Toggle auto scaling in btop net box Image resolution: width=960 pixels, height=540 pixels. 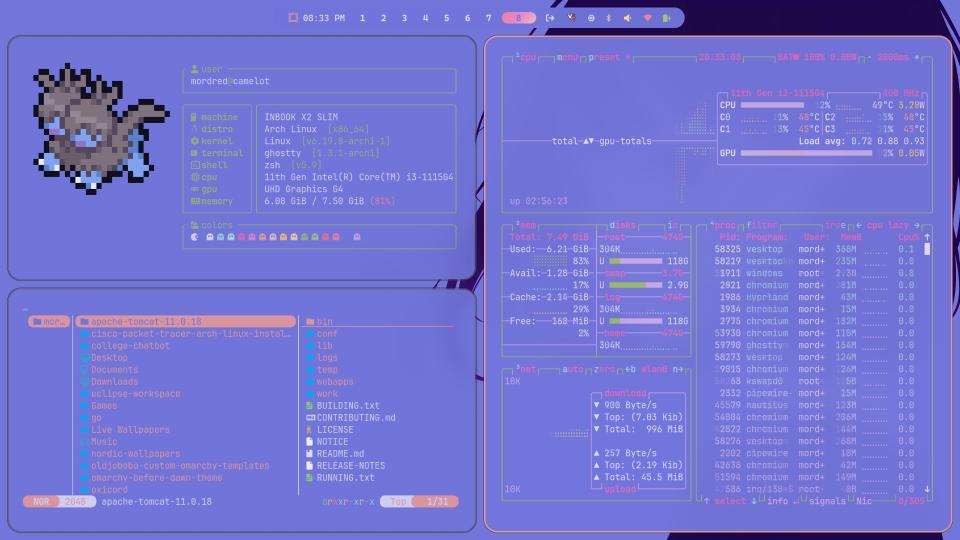(572, 369)
